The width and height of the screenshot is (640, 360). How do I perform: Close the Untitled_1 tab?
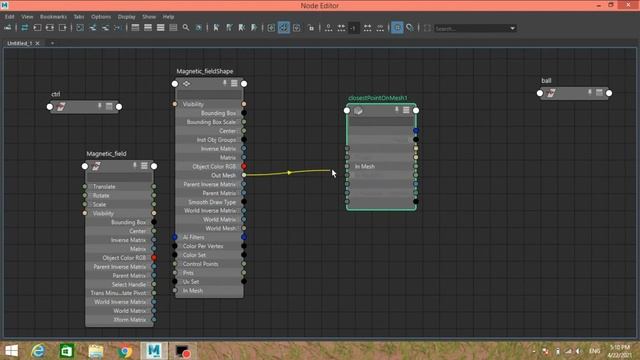pos(38,43)
